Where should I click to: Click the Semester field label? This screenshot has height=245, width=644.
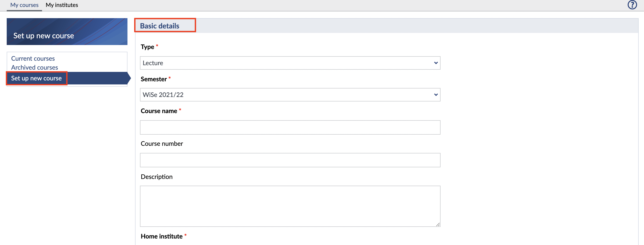coord(153,79)
